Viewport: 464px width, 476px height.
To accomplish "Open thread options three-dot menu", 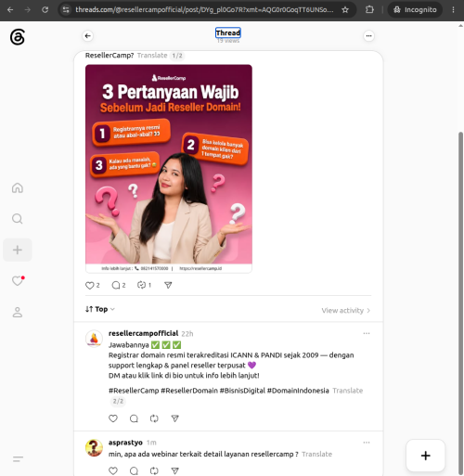I will pos(368,36).
